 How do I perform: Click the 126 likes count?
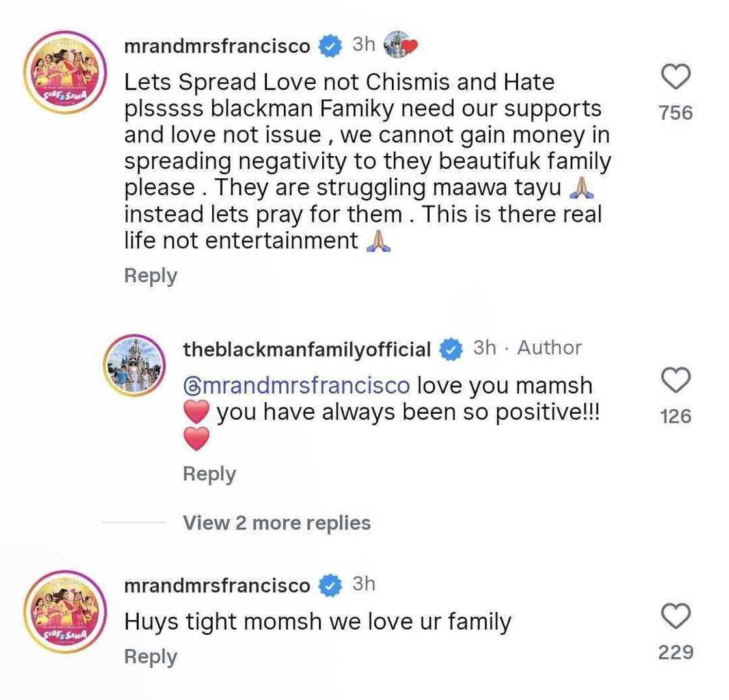pos(675,416)
